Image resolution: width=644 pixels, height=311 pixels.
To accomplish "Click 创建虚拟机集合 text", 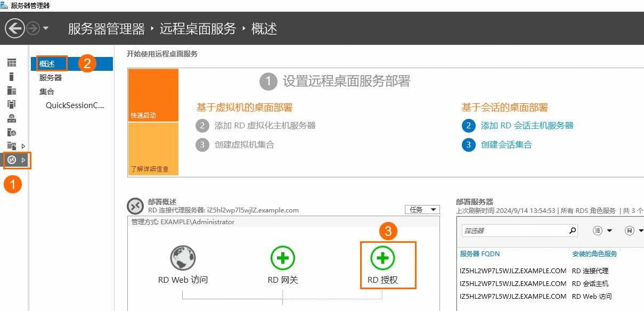I will click(244, 145).
